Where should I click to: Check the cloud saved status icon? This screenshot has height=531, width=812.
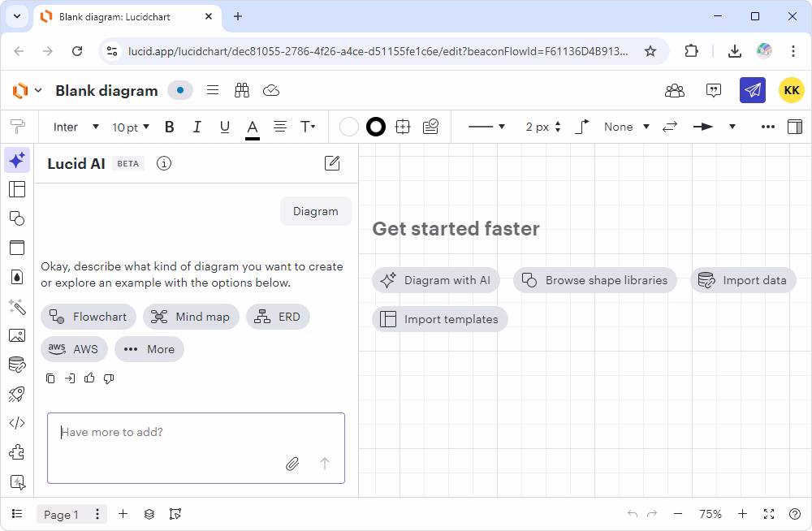point(271,90)
